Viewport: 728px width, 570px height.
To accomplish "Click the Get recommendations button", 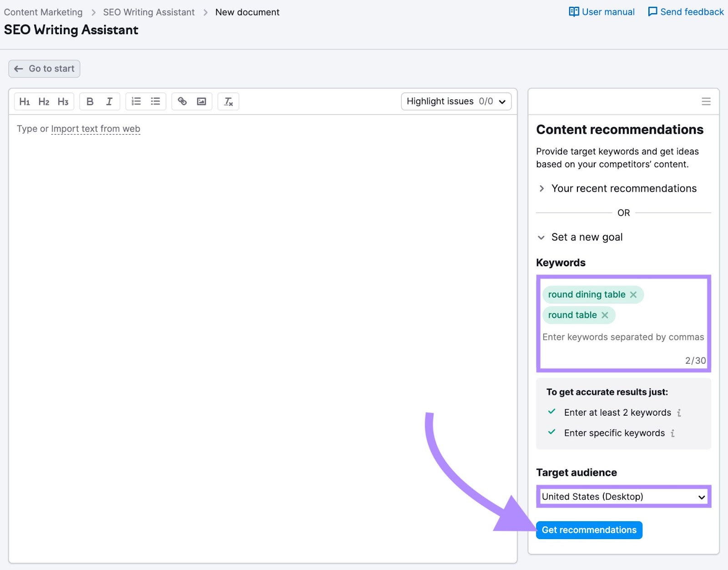I will click(x=589, y=529).
